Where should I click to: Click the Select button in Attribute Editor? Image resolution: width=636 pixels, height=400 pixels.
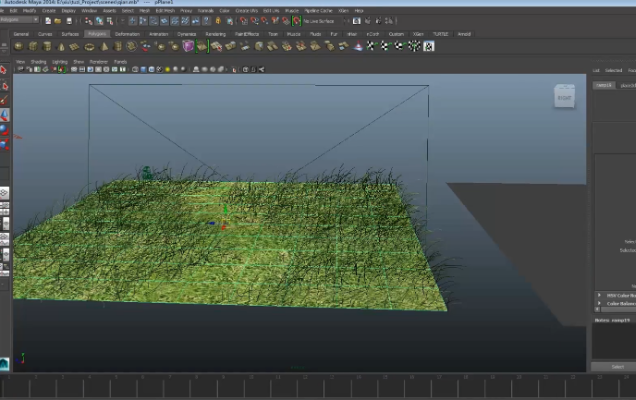click(x=618, y=366)
